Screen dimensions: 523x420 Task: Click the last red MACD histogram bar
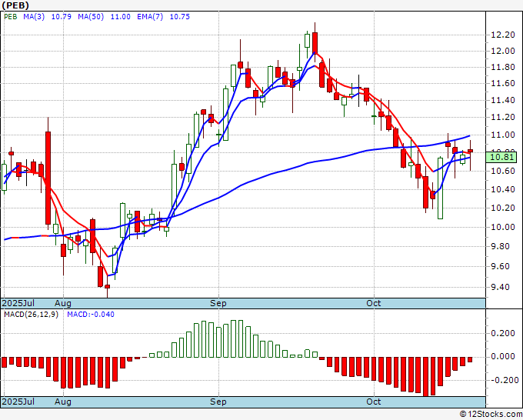[470, 359]
